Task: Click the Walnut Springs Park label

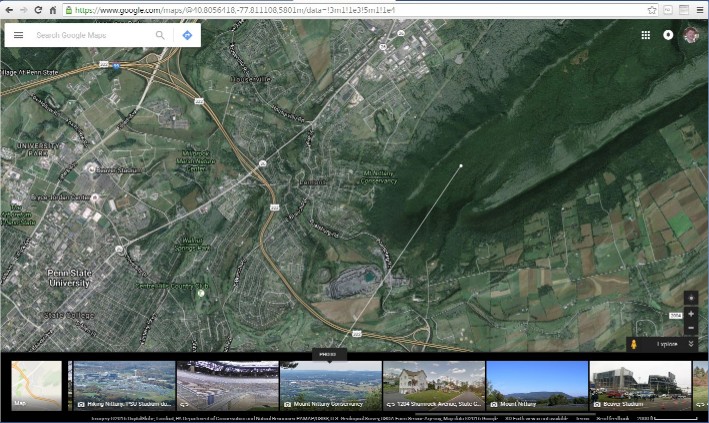Action: pyautogui.click(x=192, y=244)
